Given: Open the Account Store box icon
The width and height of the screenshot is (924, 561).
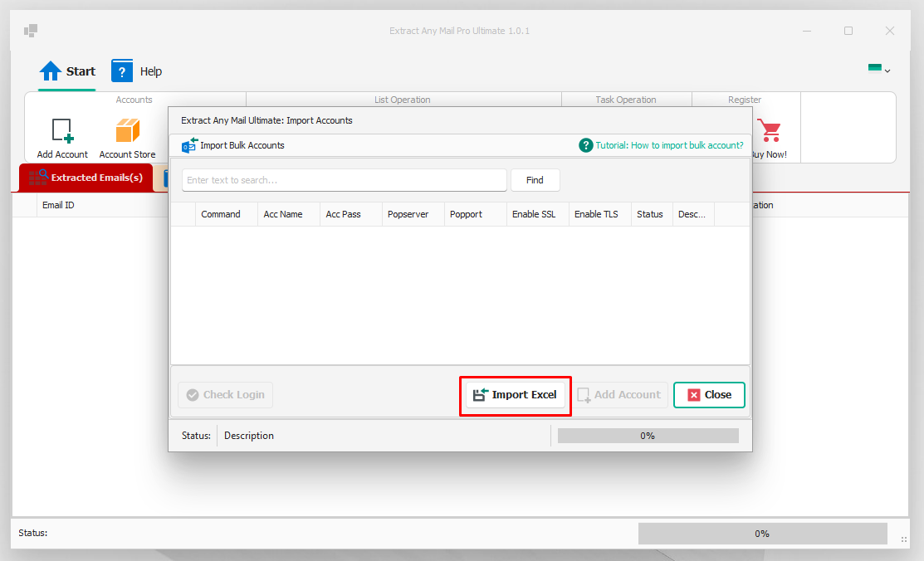Looking at the screenshot, I should click(x=127, y=130).
